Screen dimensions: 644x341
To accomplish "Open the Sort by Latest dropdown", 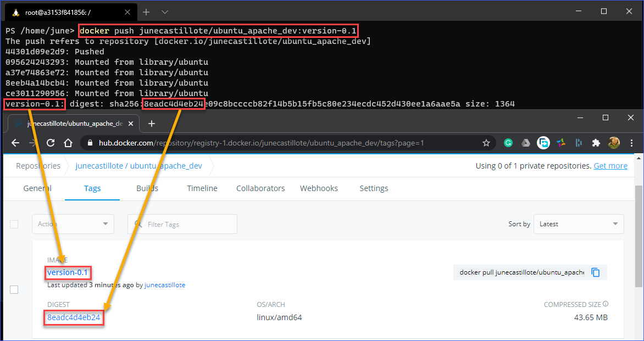I will 579,224.
